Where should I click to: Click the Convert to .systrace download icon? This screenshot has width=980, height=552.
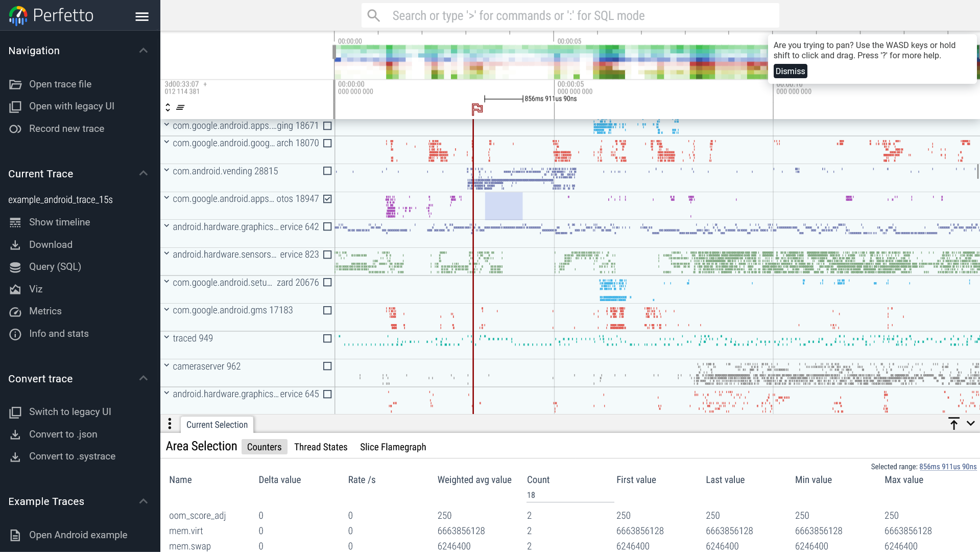point(15,456)
